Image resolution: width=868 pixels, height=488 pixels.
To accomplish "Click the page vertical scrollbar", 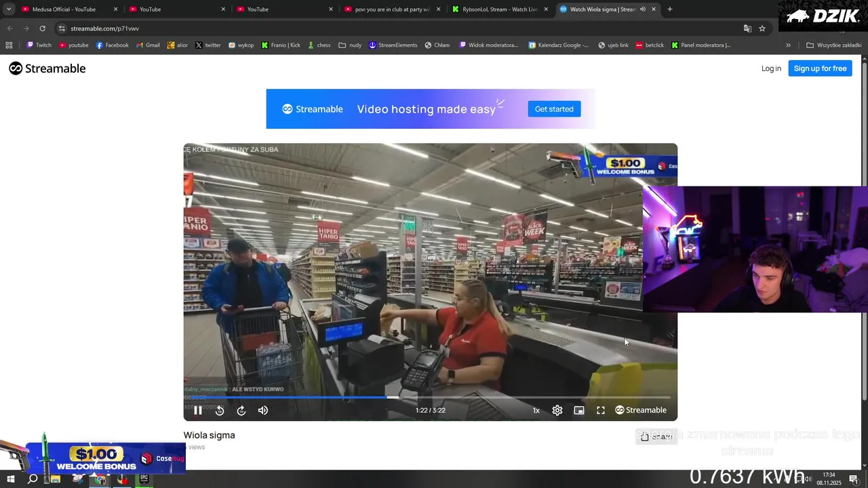I will coord(864,230).
